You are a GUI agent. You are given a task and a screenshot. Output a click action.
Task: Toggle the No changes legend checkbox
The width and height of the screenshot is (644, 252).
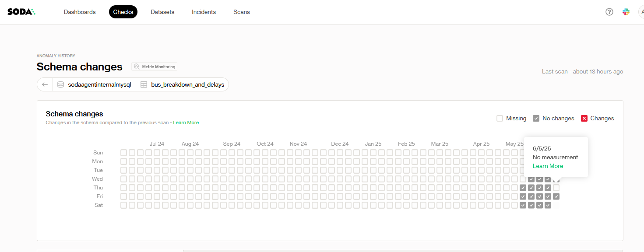(536, 118)
